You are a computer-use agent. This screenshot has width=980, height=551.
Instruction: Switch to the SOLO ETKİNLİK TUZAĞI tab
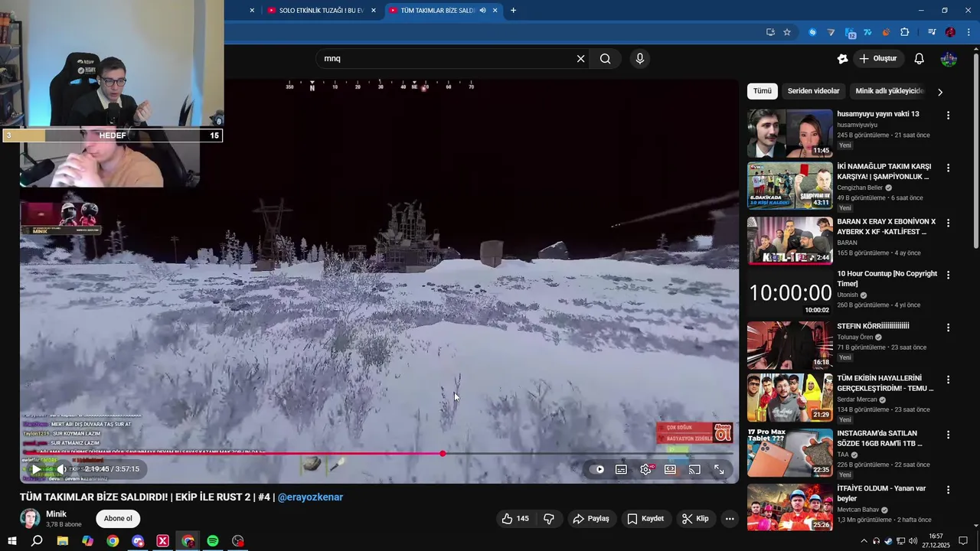[320, 11]
